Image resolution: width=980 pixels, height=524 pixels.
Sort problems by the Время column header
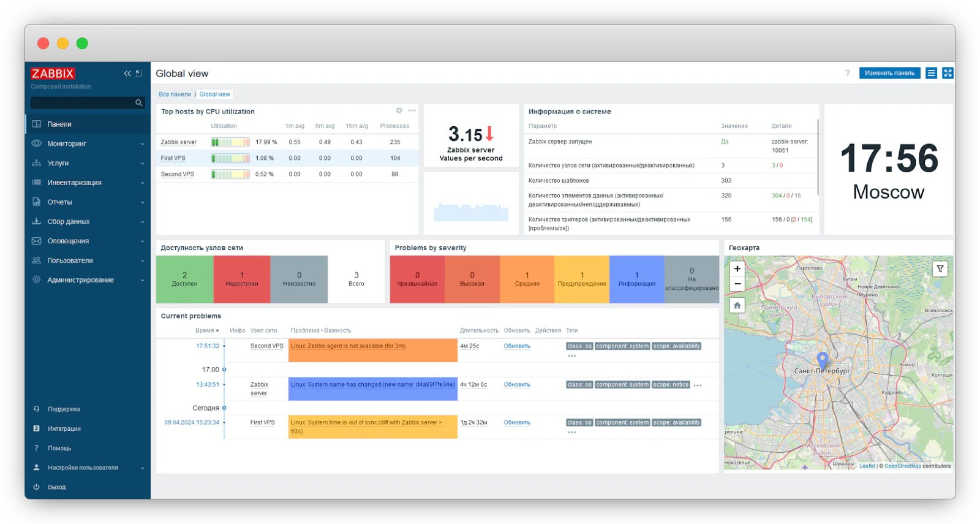pos(207,330)
